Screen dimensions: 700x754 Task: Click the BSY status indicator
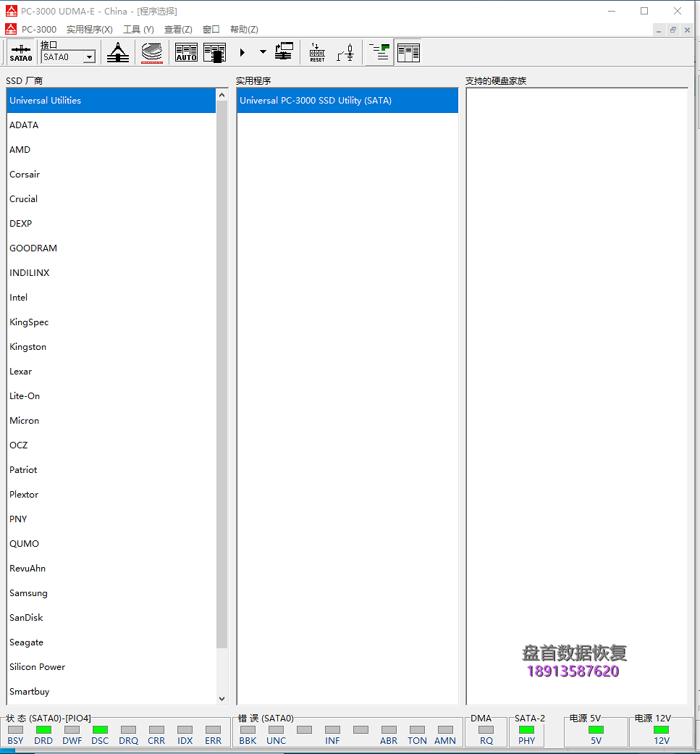click(x=15, y=730)
